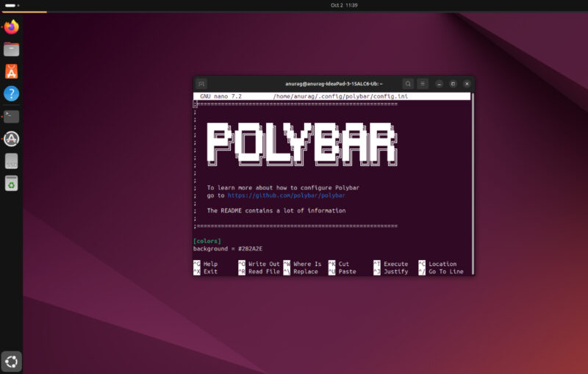Open Software Updater in dock

pos(11,139)
